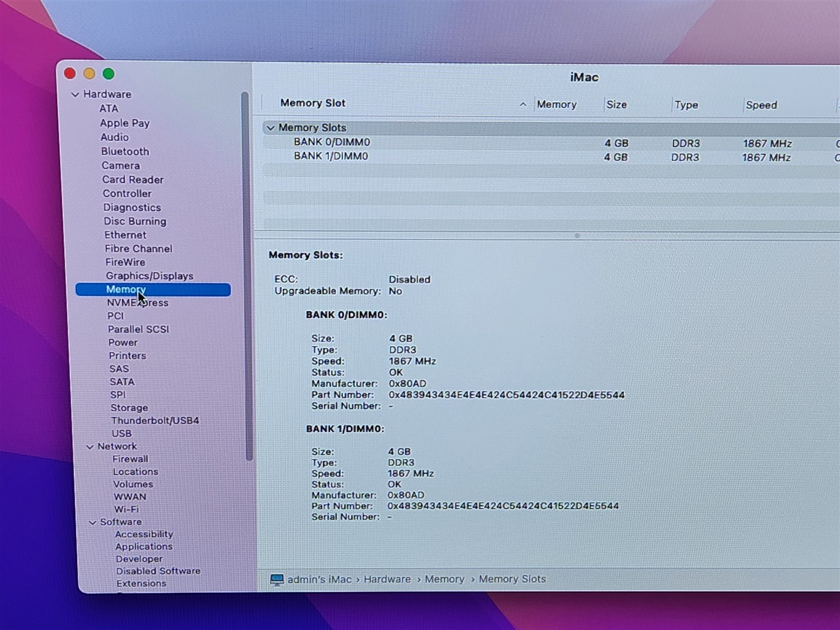Open USB hardware info
Screen dimensions: 840x630
coord(121,434)
